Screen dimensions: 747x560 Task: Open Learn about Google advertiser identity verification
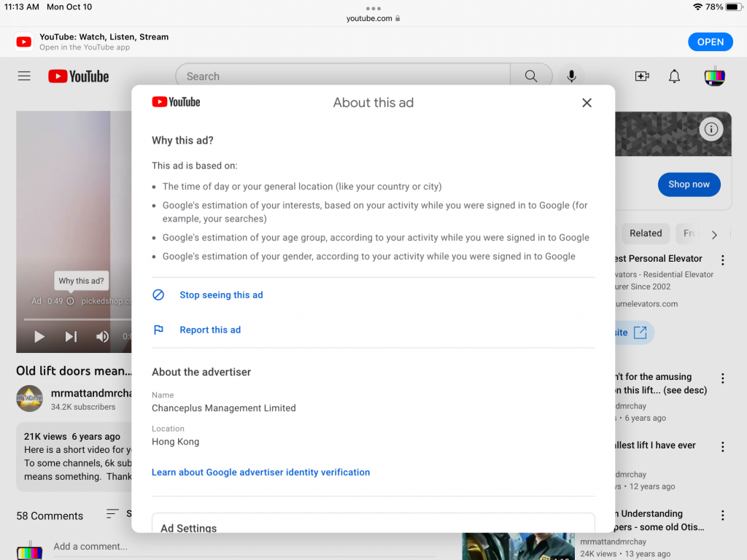(260, 472)
